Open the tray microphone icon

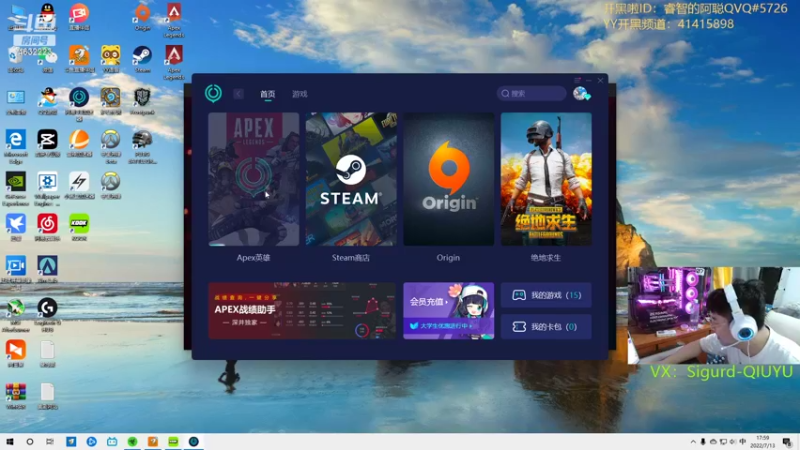pyautogui.click(x=703, y=442)
